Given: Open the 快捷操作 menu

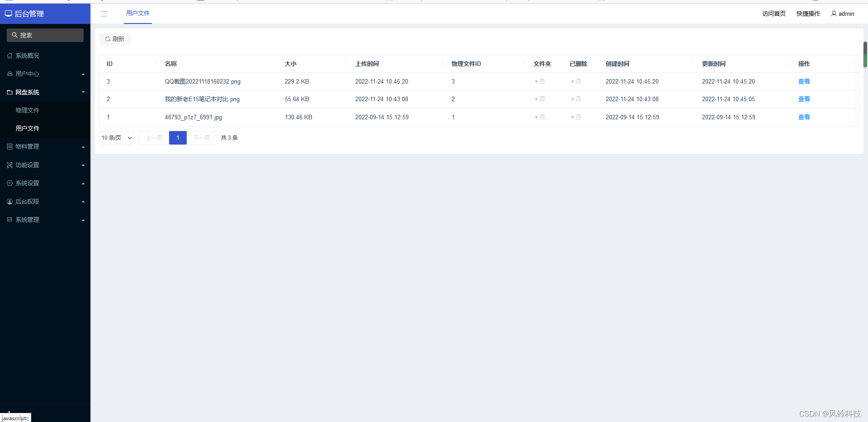Looking at the screenshot, I should tap(808, 14).
